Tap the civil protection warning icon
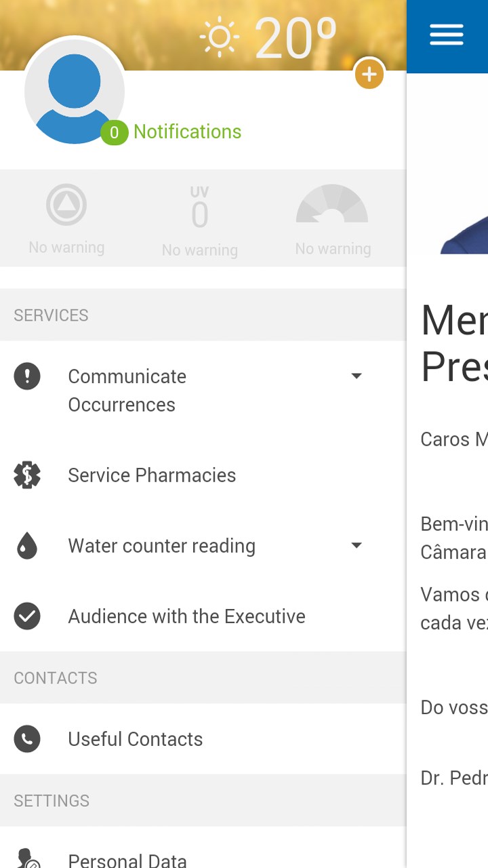The width and height of the screenshot is (488, 868). (66, 205)
